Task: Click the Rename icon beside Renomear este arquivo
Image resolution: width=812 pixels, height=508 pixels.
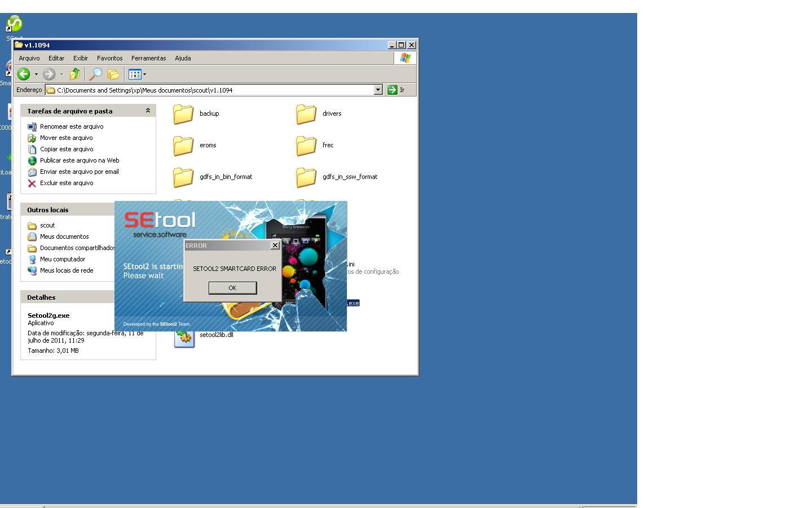Action: point(32,126)
